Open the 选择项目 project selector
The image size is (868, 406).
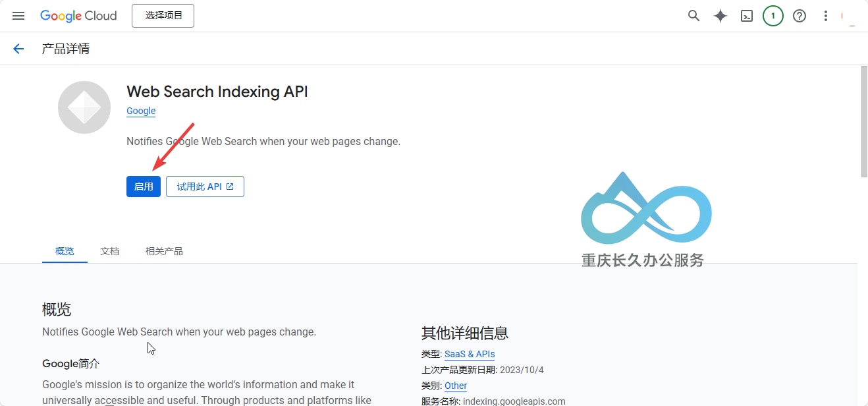coord(163,16)
